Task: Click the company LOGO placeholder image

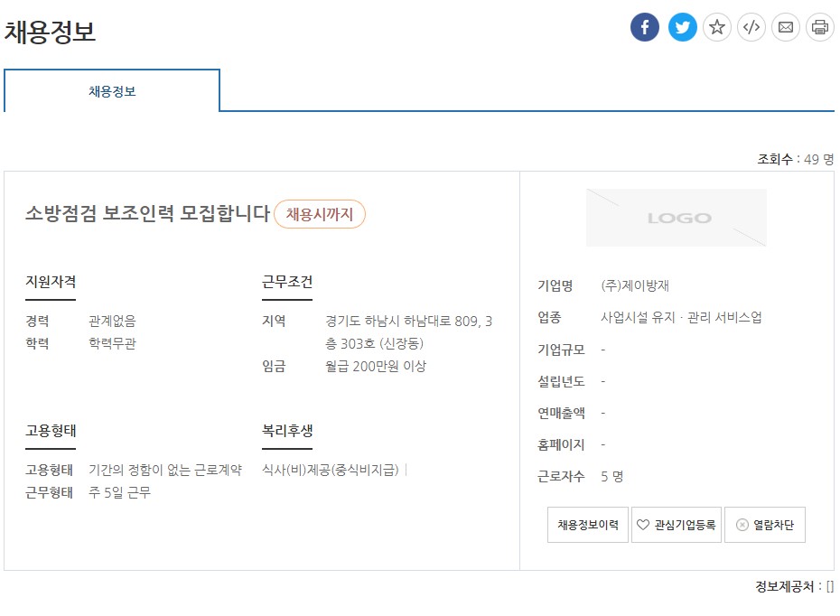Action: [x=677, y=218]
